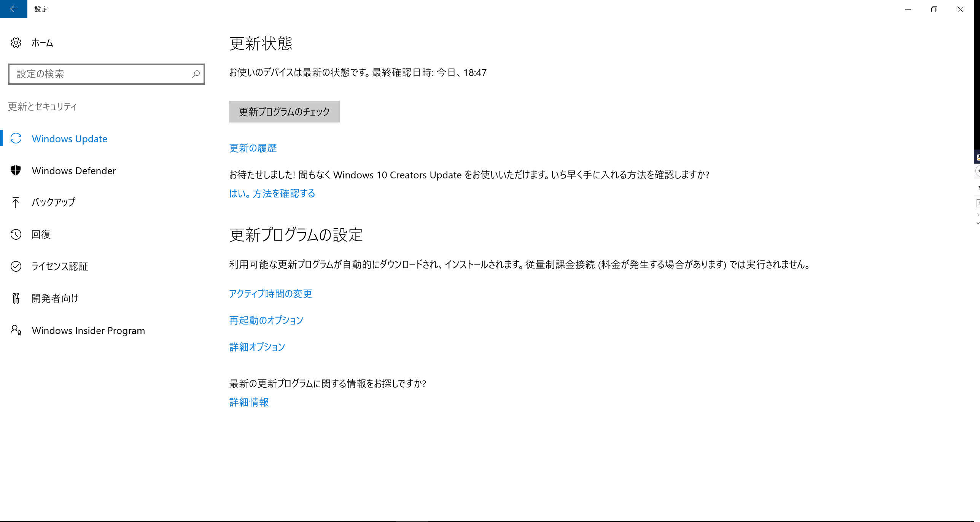The image size is (980, 522).
Task: Open アクティブ時間の変更 link
Action: (x=270, y=294)
